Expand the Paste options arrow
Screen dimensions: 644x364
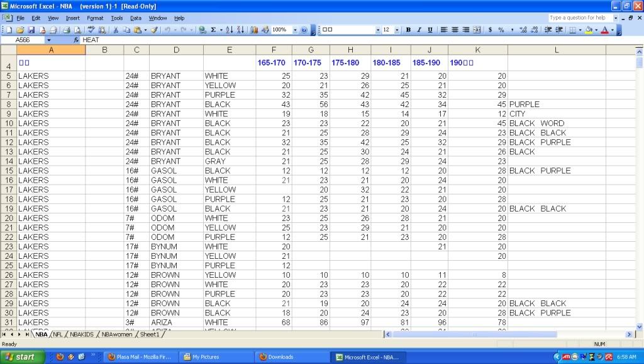[x=145, y=30]
